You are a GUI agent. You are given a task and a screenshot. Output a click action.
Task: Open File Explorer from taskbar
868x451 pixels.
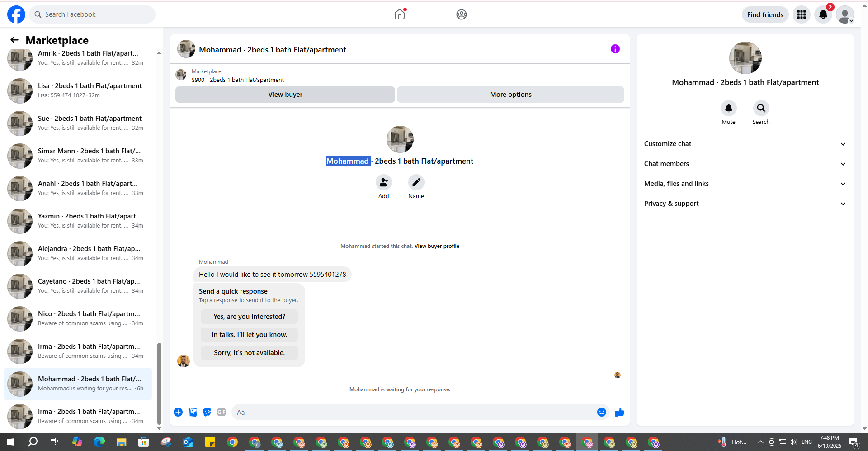coord(122,442)
